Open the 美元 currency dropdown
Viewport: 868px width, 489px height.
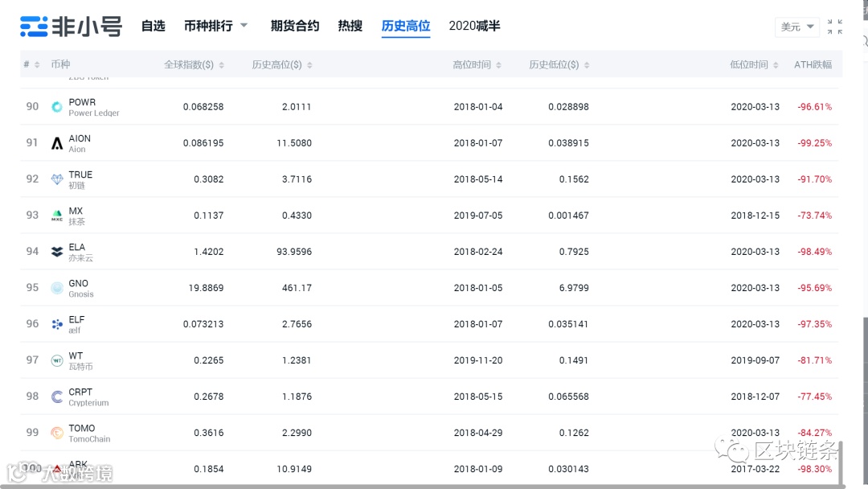click(x=797, y=27)
